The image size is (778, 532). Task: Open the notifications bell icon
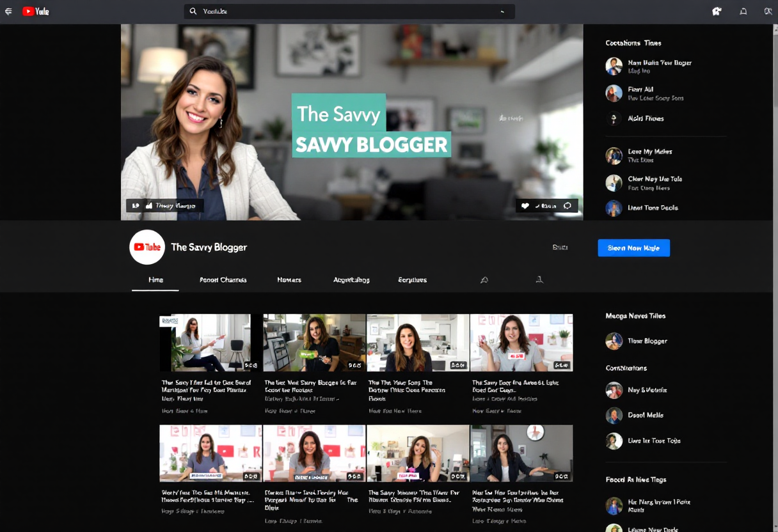point(743,12)
